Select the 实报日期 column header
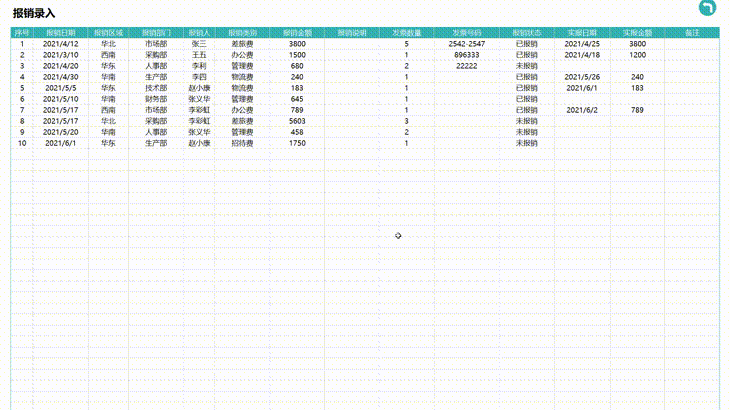The image size is (730, 410). click(582, 33)
